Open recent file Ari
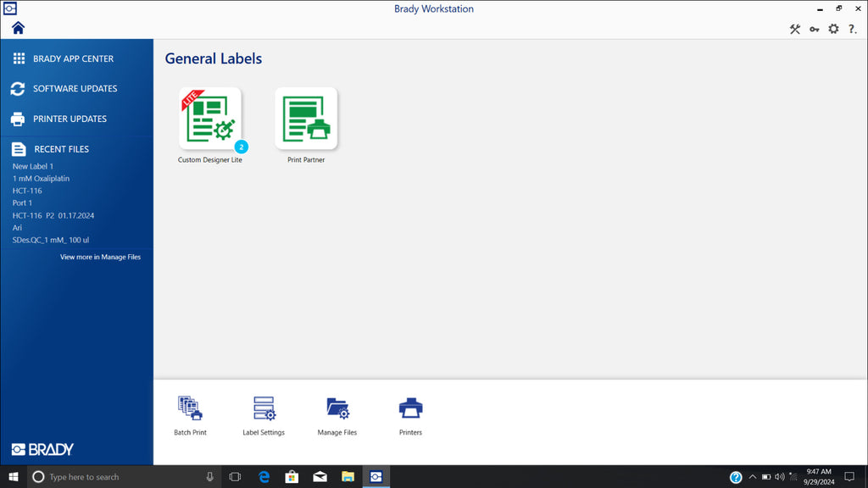868x488 pixels. [x=17, y=228]
